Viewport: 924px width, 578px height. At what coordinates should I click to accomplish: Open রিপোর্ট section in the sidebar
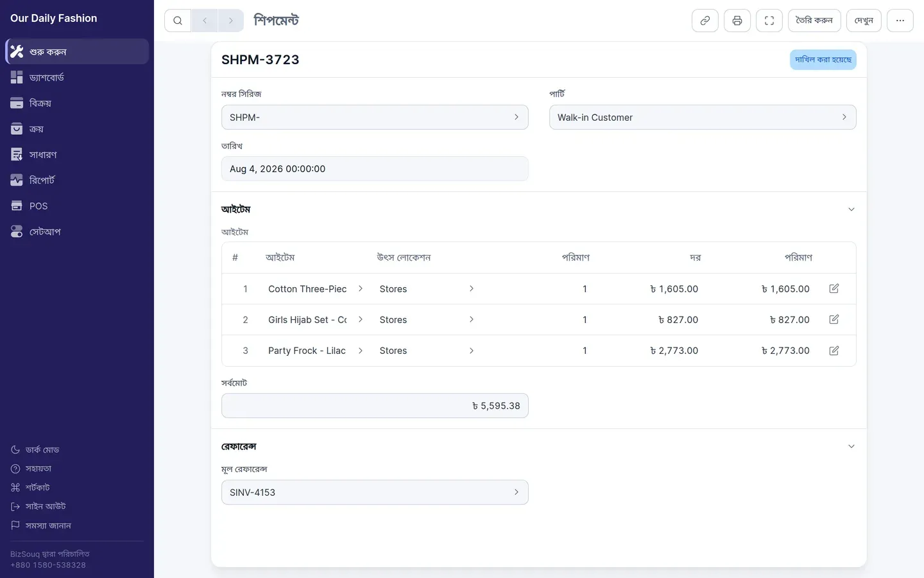click(77, 180)
